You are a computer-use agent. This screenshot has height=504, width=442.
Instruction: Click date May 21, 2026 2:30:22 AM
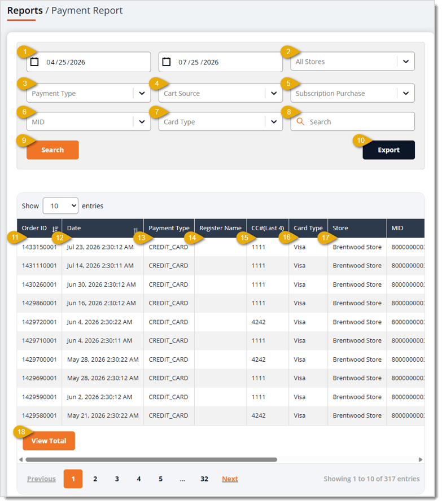[103, 415]
